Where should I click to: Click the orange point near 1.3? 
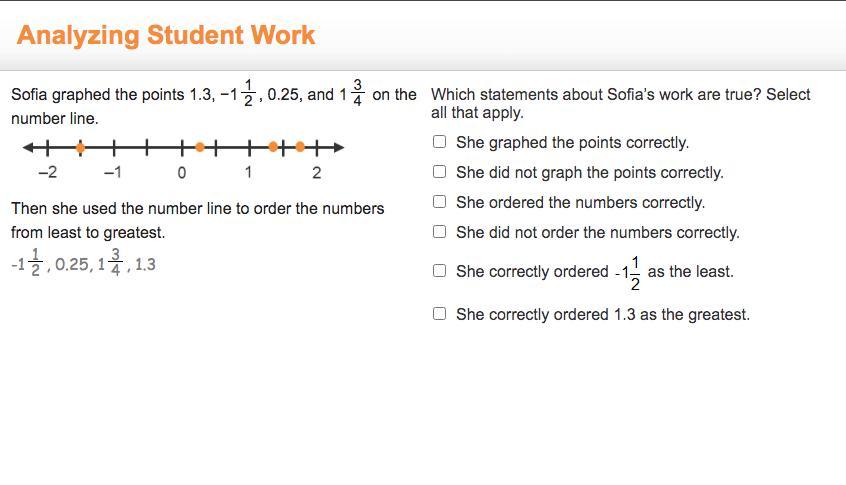[x=273, y=147]
